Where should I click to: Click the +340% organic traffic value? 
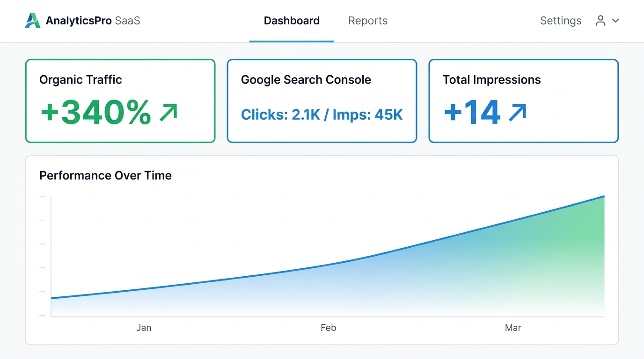[96, 113]
